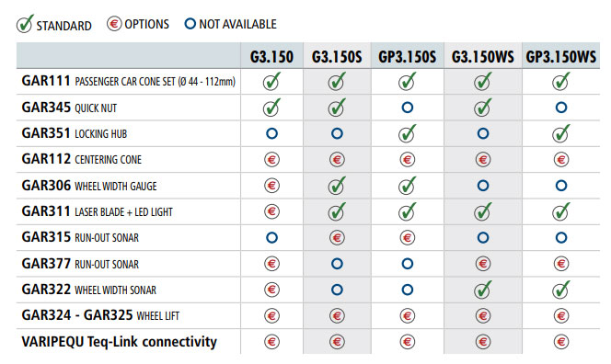Screen dimensions: 611x364
Task: Click the OPTIONS euro legend icon
Action: (114, 24)
